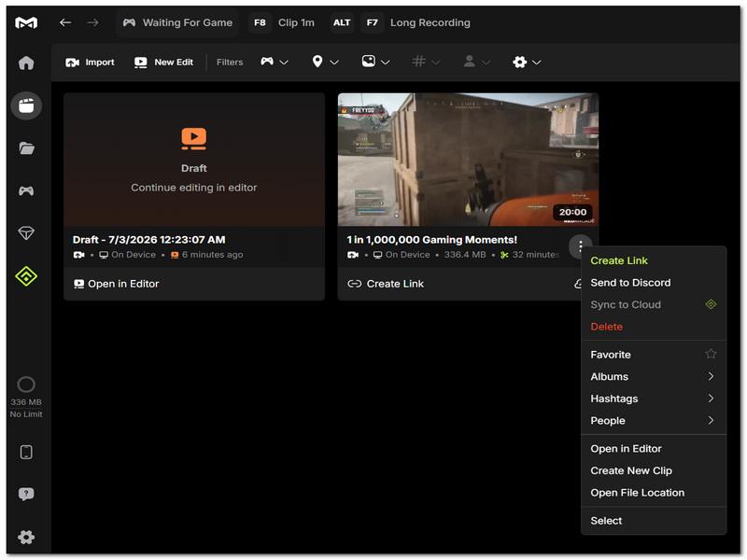Expand the game filter dropdown
This screenshot has height=560, width=747.
275,62
